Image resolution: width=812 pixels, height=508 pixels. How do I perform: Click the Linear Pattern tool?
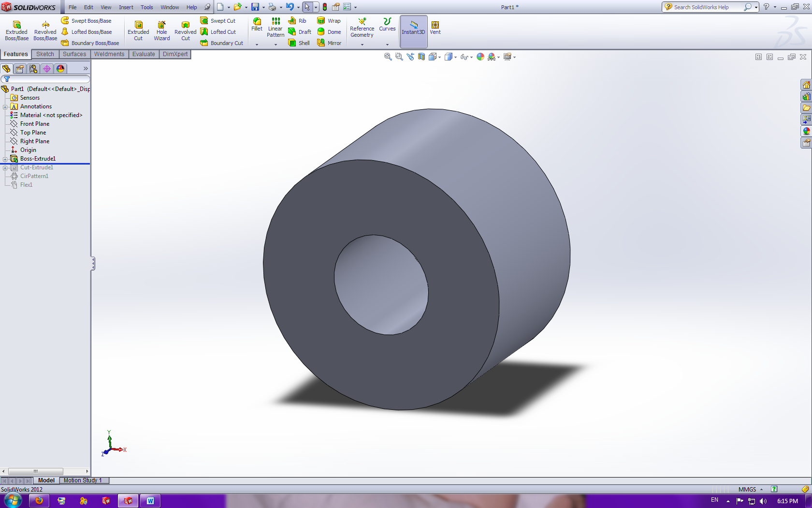pos(275,28)
